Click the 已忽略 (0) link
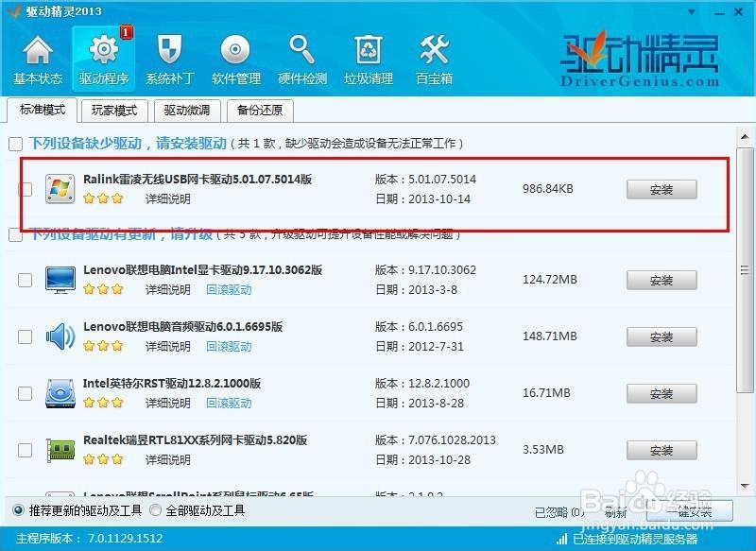Viewport: 756px width, 551px height. pos(559,512)
